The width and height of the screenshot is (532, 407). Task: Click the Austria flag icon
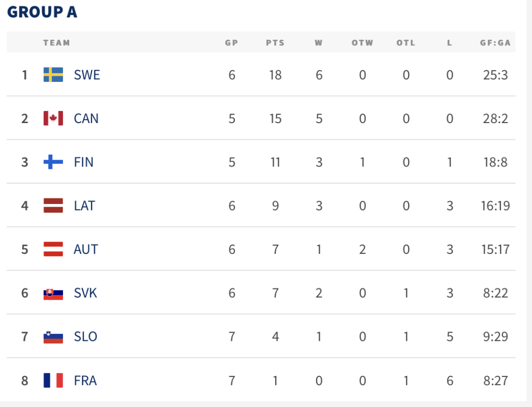pyautogui.click(x=53, y=249)
